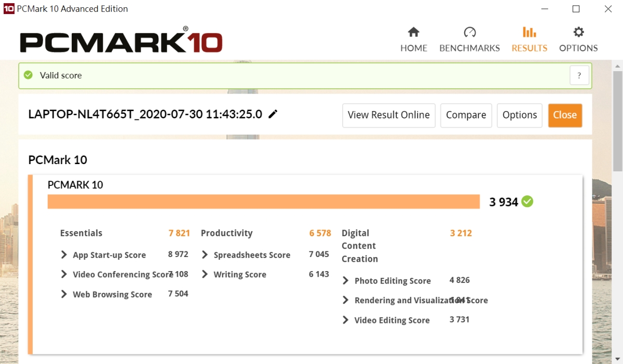Click the value 7 504
623x364 pixels.
pyautogui.click(x=178, y=294)
